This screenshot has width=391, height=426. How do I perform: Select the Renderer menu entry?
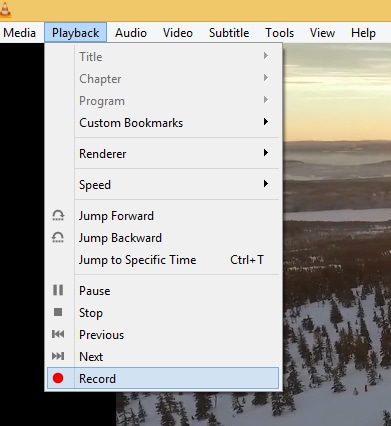(163, 154)
